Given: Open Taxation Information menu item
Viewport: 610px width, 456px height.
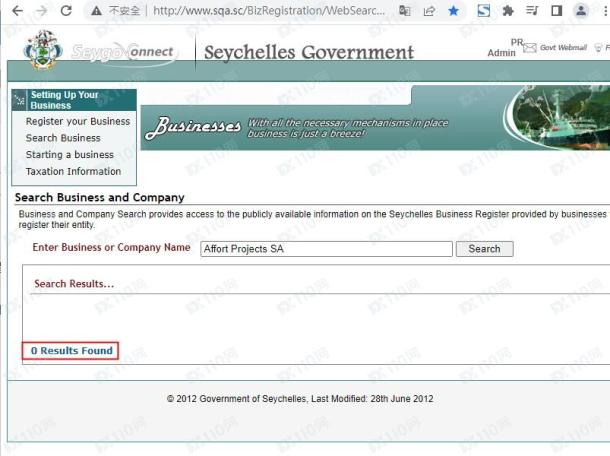Looking at the screenshot, I should pos(73,172).
